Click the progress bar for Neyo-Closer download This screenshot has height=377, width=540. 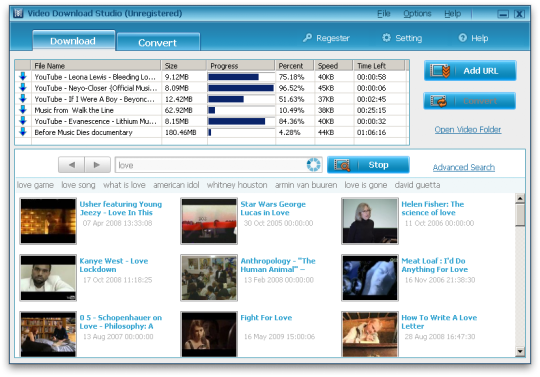[x=241, y=88]
